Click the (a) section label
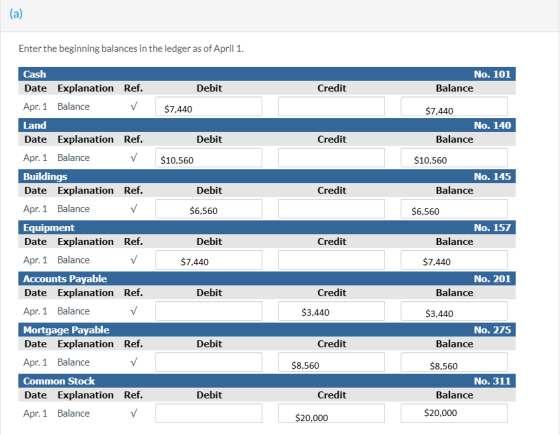This screenshot has height=435, width=560. 16,14
